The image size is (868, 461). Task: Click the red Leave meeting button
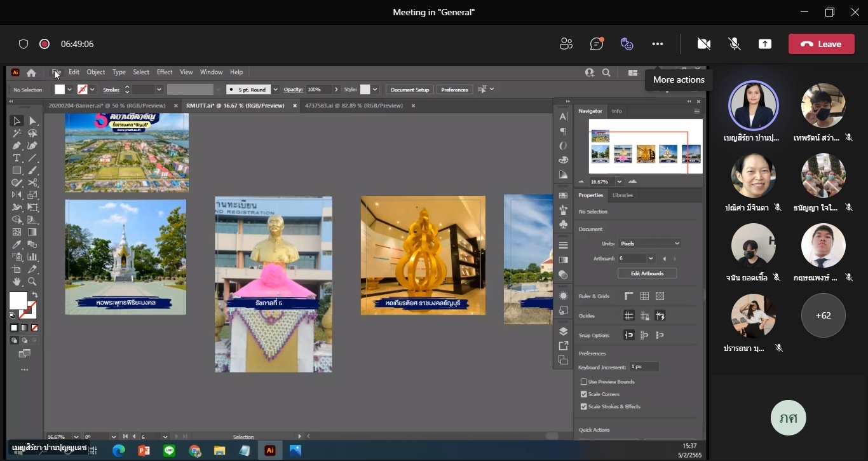(x=822, y=44)
